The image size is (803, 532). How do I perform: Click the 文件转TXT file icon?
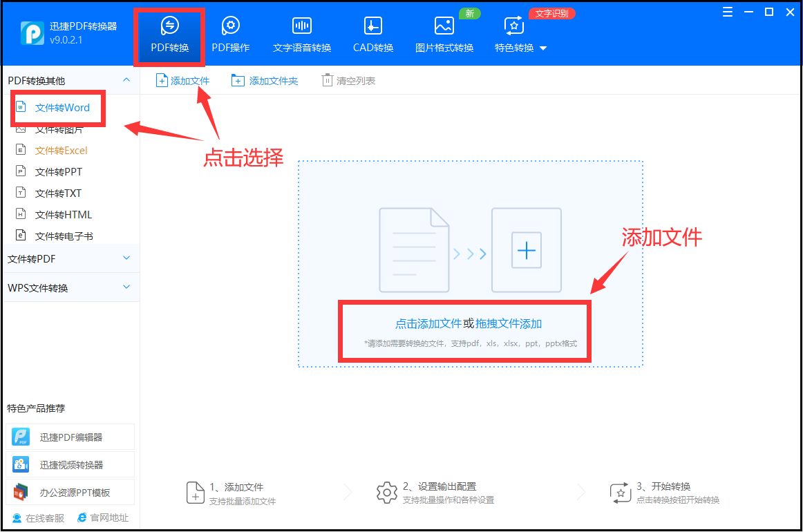coord(21,193)
